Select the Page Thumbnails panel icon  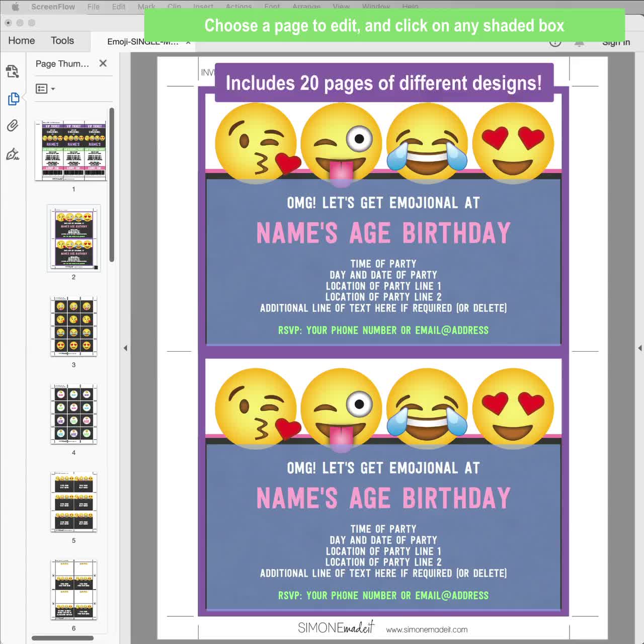click(14, 99)
